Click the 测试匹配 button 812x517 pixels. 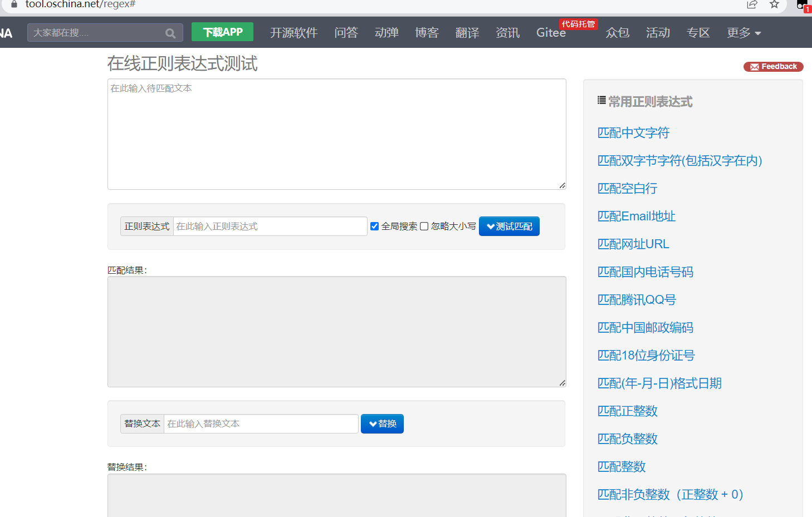tap(509, 227)
